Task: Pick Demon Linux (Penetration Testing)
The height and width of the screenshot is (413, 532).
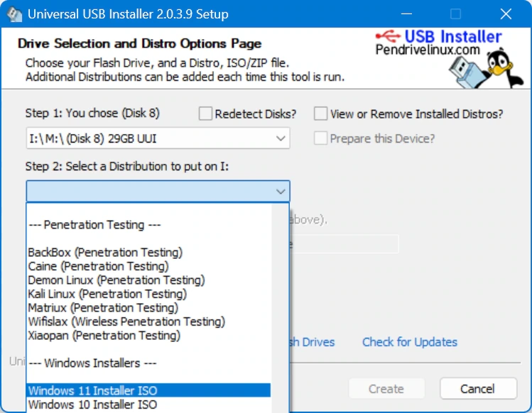Action: click(149, 280)
